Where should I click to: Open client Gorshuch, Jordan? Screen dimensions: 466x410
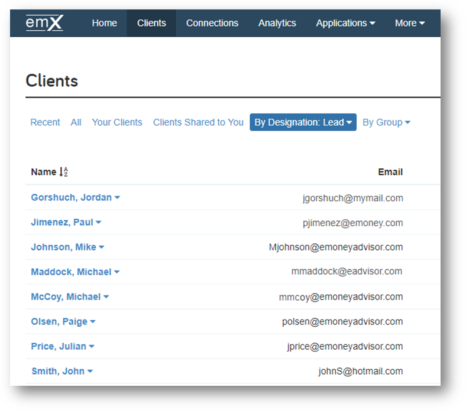[x=71, y=197]
